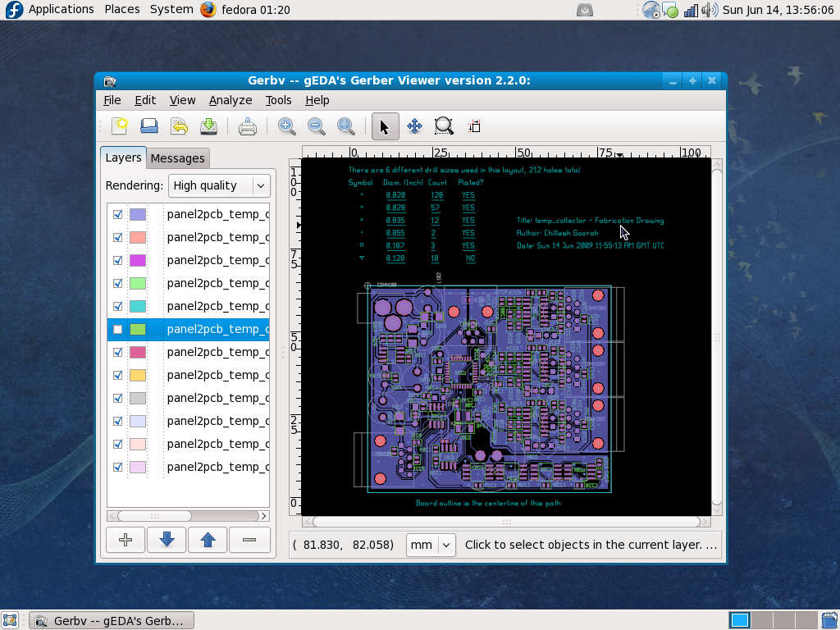Switch to the Messages tab
This screenshot has height=630, width=840.
click(177, 158)
